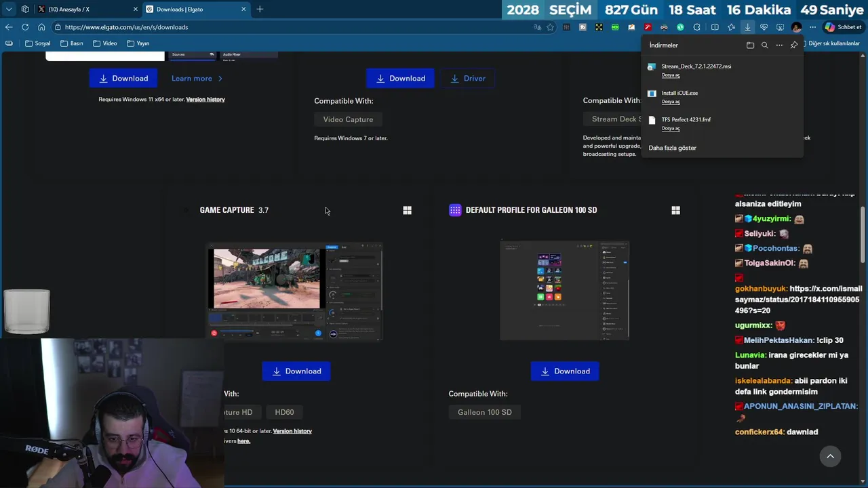Screen dimensions: 868x488
Task: Click the red pen extension icon
Action: tap(648, 27)
